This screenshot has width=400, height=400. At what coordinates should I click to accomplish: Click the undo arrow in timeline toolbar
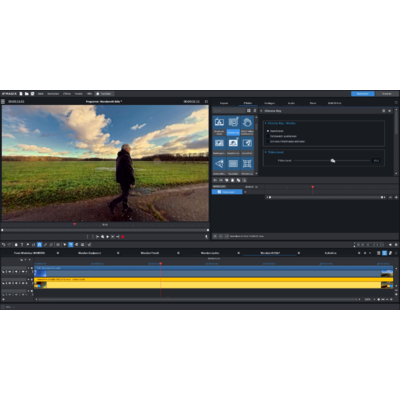pos(3,245)
